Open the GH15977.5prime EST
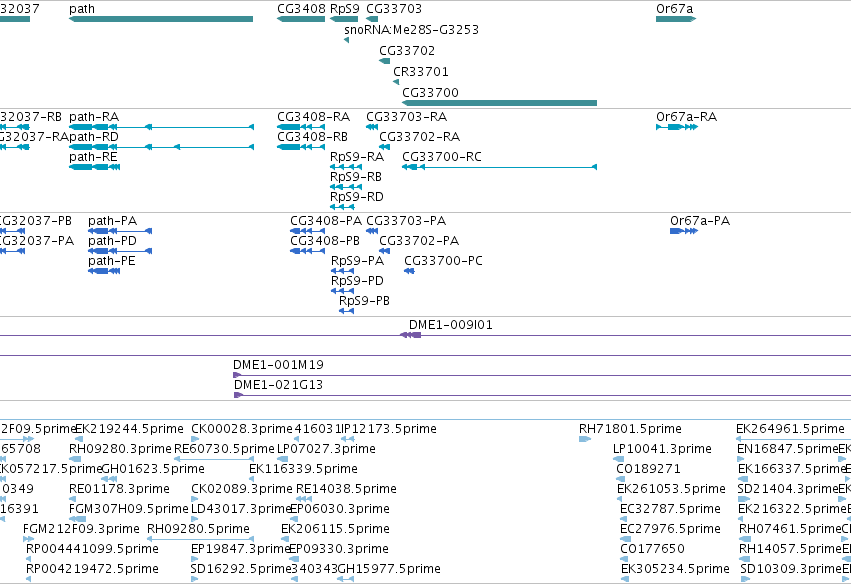This screenshot has width=851, height=584. click(x=346, y=579)
